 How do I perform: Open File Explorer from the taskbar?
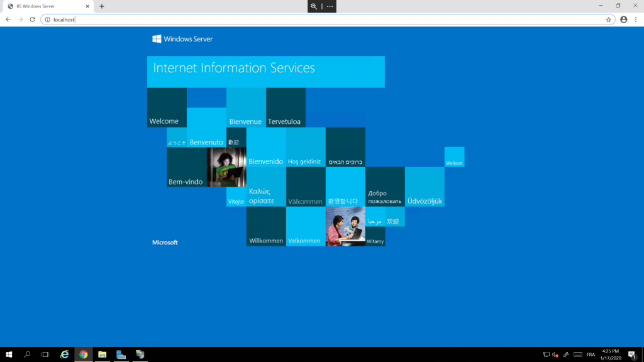pos(103,354)
